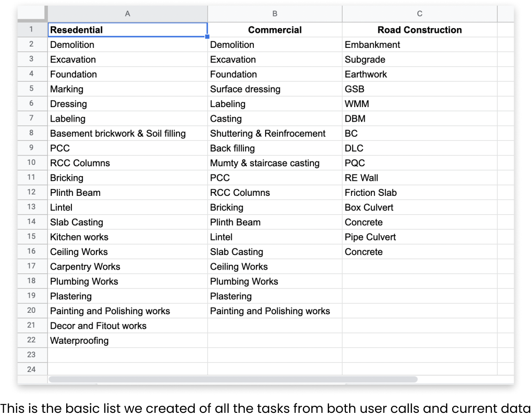Click the 'Friction Slab' cell
The image size is (532, 418).
[x=371, y=193]
